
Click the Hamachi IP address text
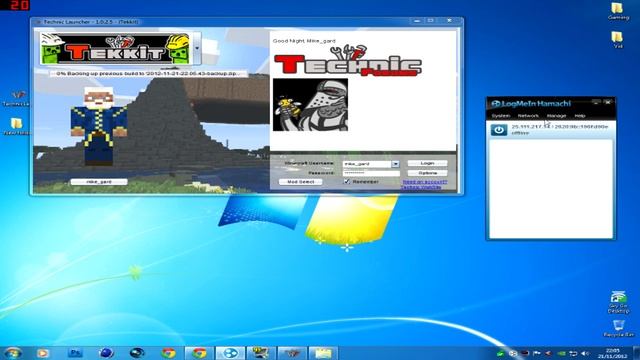click(559, 127)
